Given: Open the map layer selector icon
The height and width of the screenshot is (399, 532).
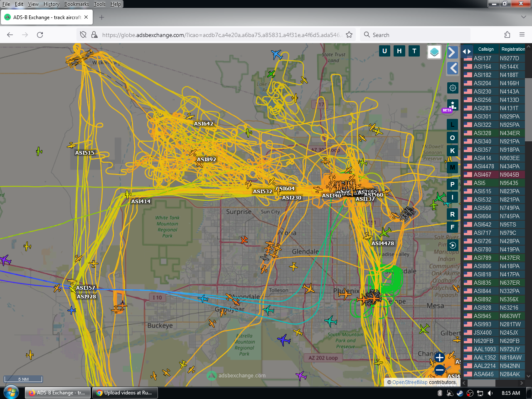Looking at the screenshot, I should 434,52.
